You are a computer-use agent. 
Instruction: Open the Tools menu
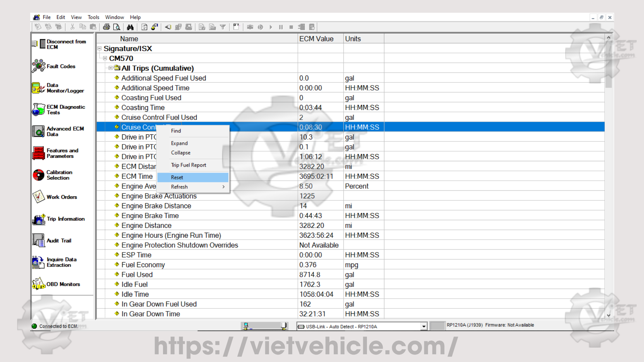(93, 17)
